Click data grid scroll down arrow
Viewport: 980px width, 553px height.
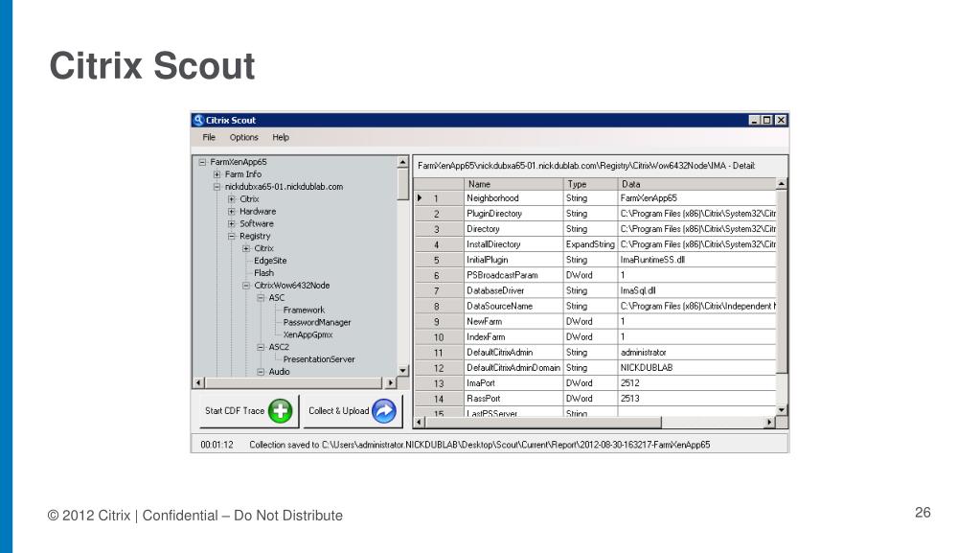point(782,410)
